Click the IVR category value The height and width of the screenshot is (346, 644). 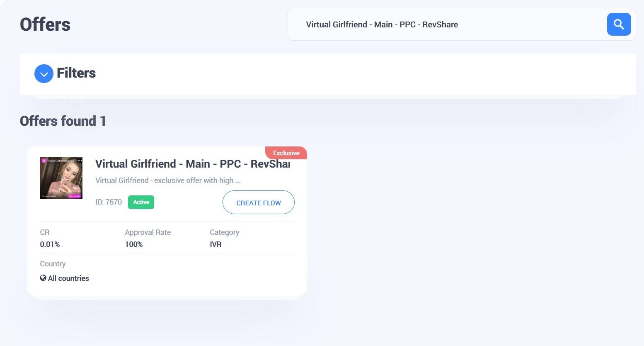[x=215, y=244]
